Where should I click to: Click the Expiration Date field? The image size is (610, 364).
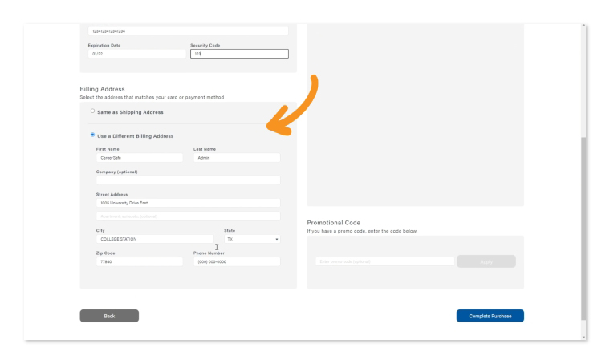click(x=137, y=54)
